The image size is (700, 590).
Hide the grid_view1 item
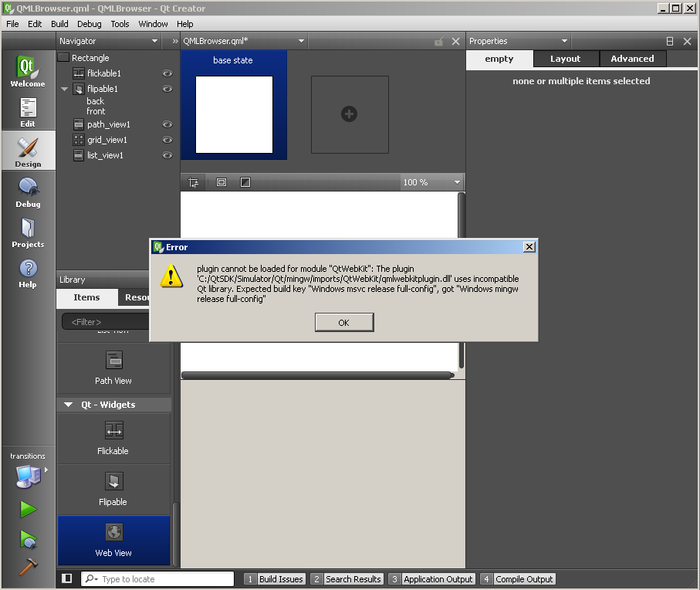(x=167, y=140)
